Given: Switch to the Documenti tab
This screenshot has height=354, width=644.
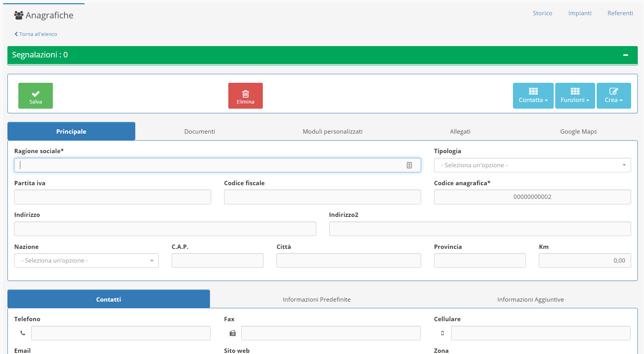Looking at the screenshot, I should point(199,132).
